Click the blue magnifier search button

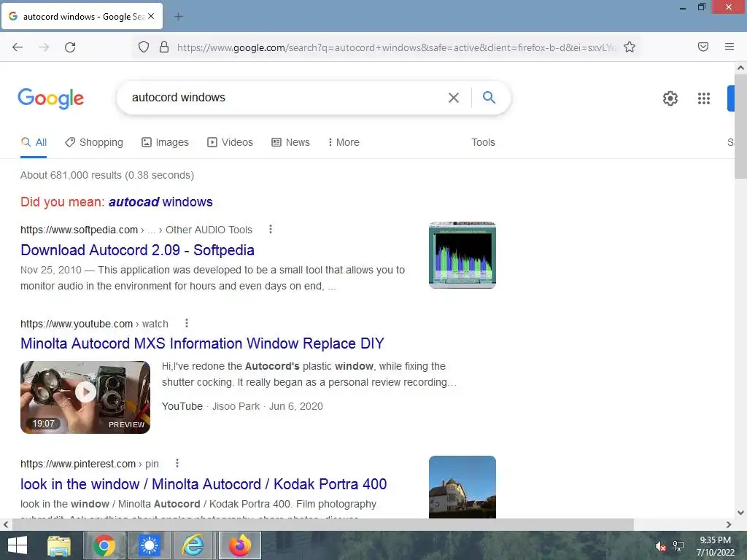tap(489, 98)
